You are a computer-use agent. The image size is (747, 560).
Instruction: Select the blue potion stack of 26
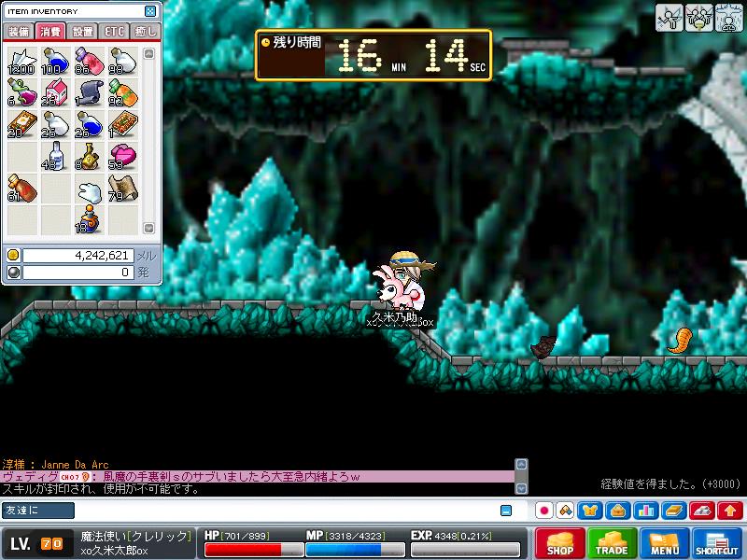89,125
